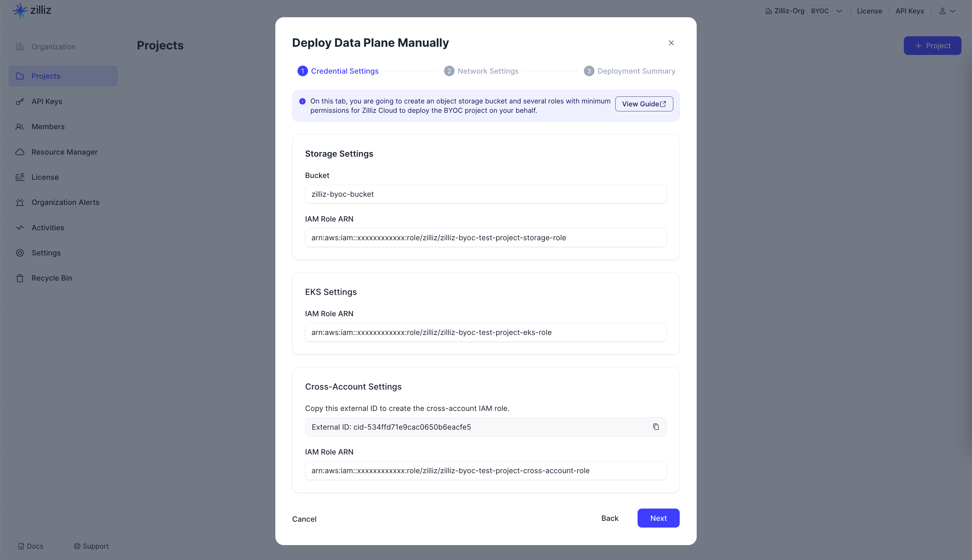Cancel the manual deployment dialog

[x=304, y=519]
